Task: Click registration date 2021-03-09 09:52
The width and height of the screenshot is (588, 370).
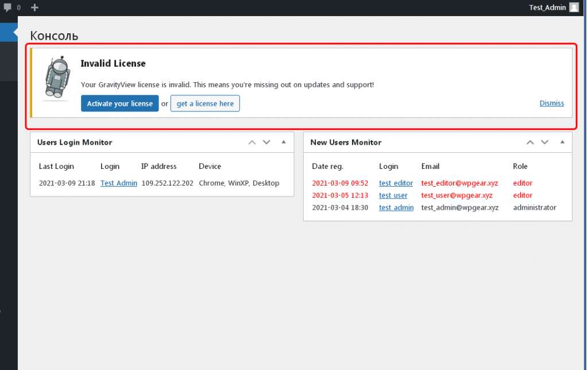Action: tap(340, 183)
